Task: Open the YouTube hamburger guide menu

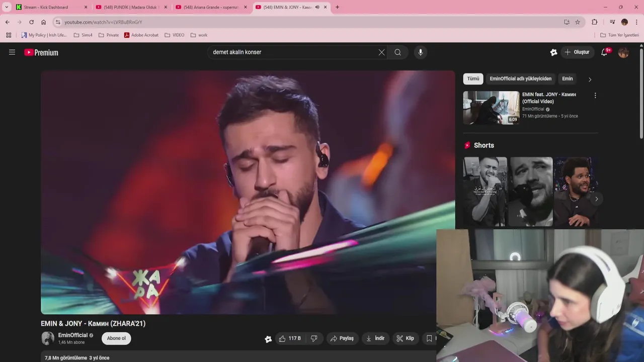Action: (x=12, y=52)
